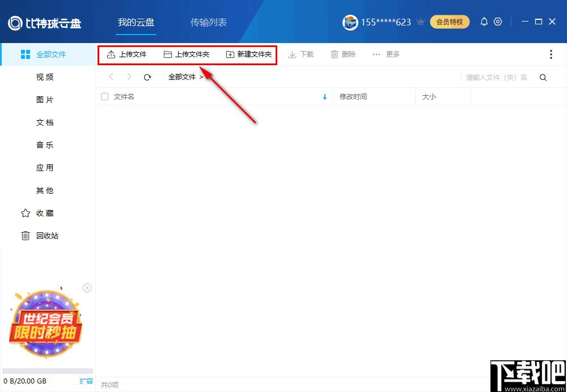
Task: Click the refresh arrow icon
Action: [147, 77]
